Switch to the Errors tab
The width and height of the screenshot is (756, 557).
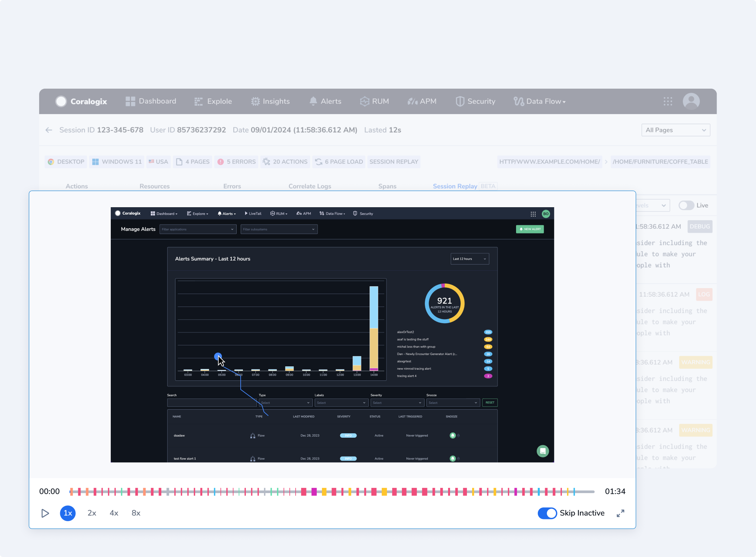coord(232,186)
